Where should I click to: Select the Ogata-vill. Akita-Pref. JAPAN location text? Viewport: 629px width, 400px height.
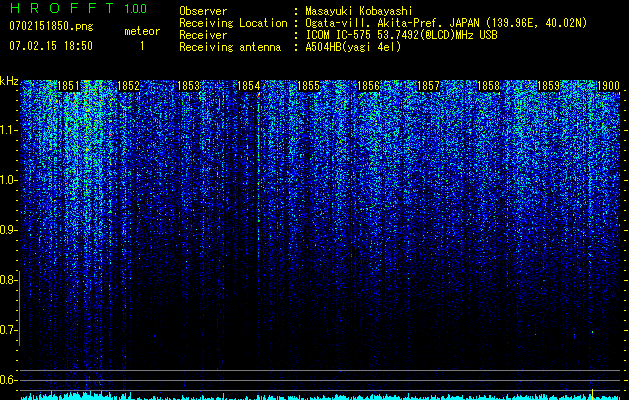(446, 23)
